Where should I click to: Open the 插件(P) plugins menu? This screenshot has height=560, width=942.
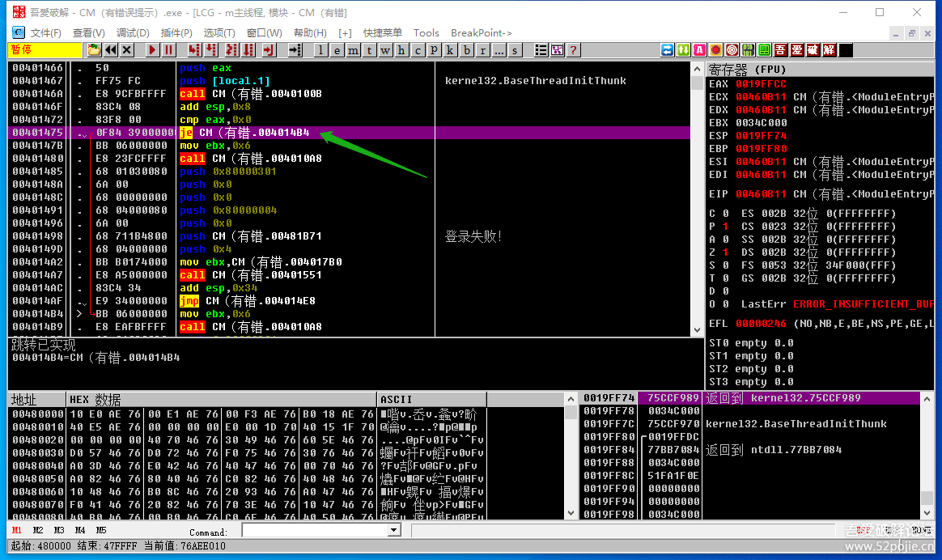coord(176,33)
